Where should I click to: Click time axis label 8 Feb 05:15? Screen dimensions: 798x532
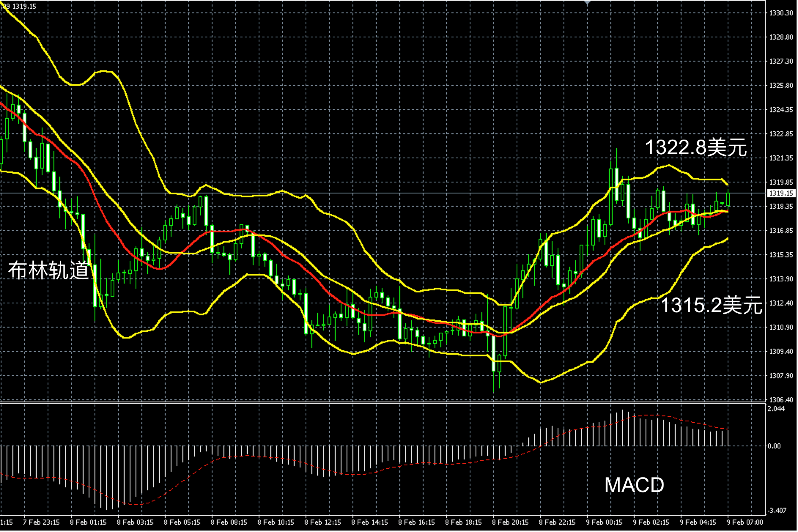pos(182,522)
